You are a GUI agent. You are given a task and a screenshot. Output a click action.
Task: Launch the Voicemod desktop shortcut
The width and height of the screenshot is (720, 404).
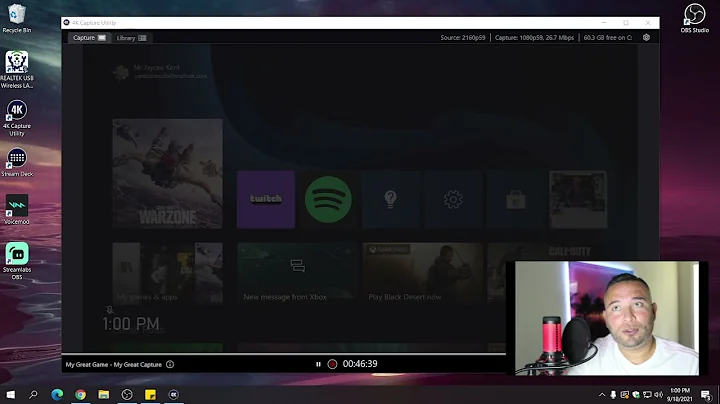[17, 209]
